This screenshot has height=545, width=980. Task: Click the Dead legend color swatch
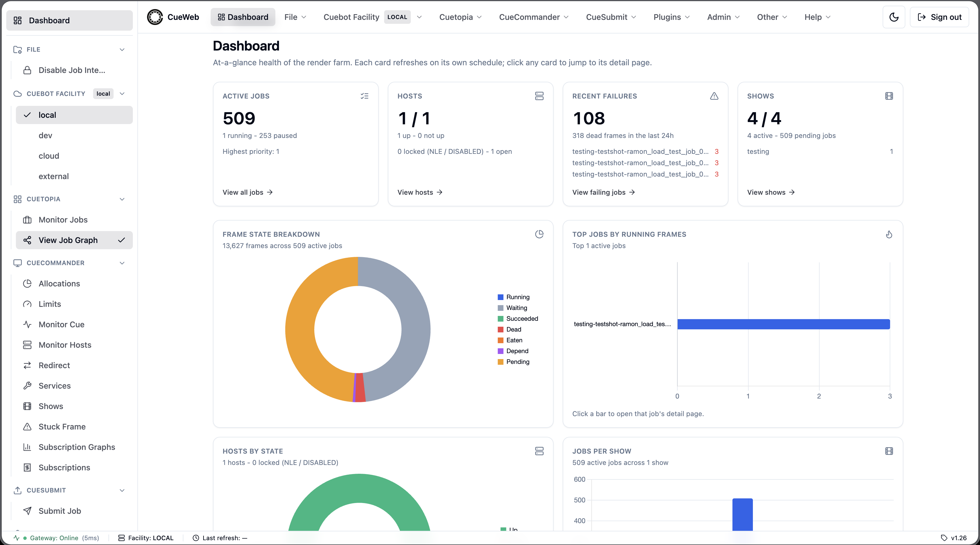(501, 329)
